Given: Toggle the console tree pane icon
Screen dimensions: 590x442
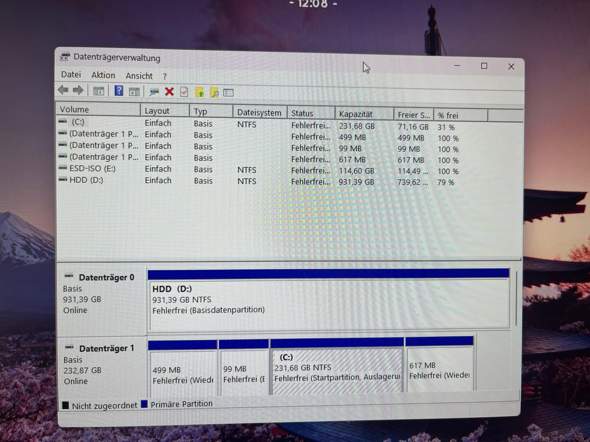Looking at the screenshot, I should (99, 91).
